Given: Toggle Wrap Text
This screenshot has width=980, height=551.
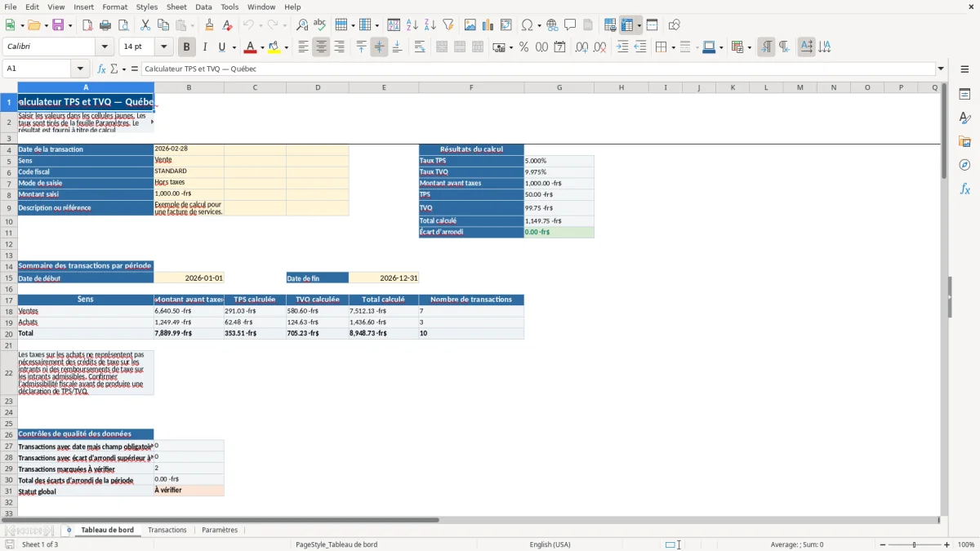Looking at the screenshot, I should coord(420,47).
